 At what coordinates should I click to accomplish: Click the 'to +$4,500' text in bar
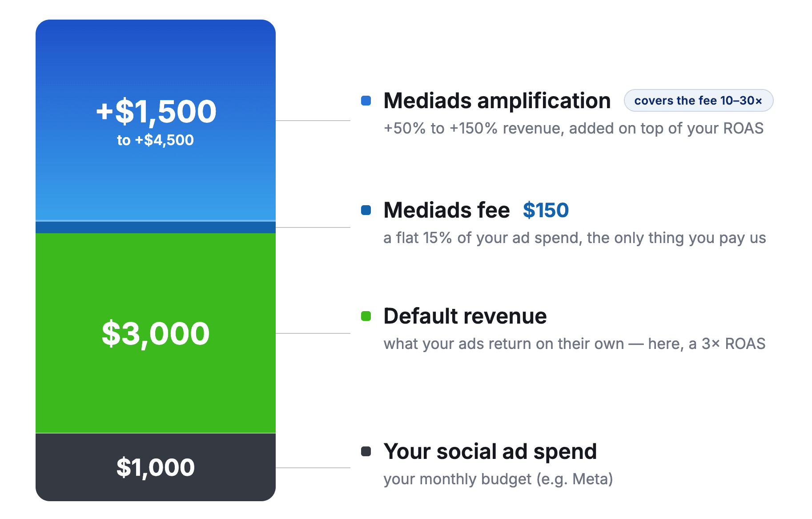155,140
